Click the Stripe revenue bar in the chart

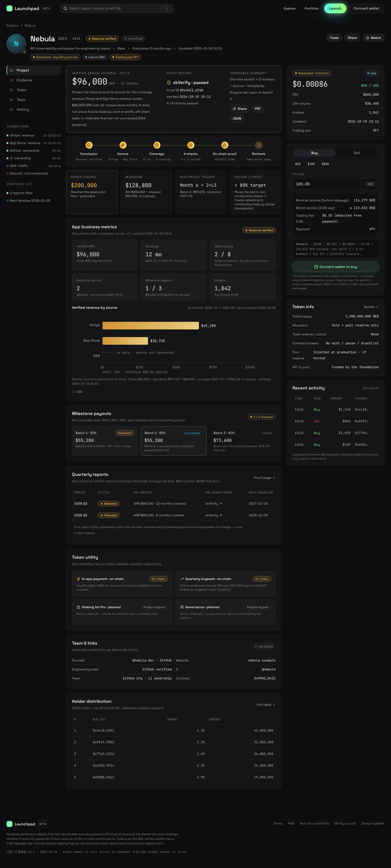click(x=151, y=326)
